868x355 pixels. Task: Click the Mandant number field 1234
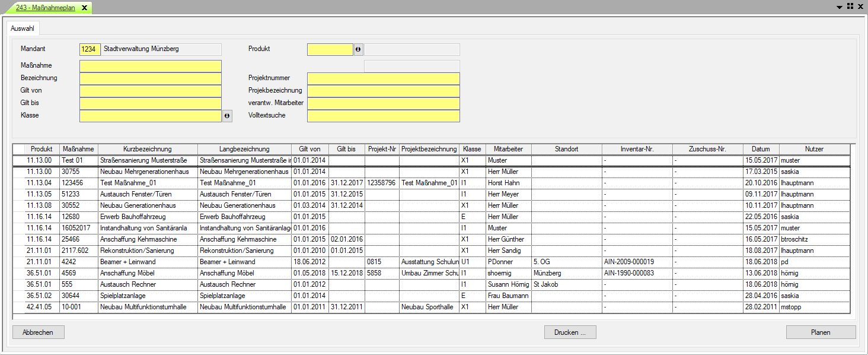90,49
